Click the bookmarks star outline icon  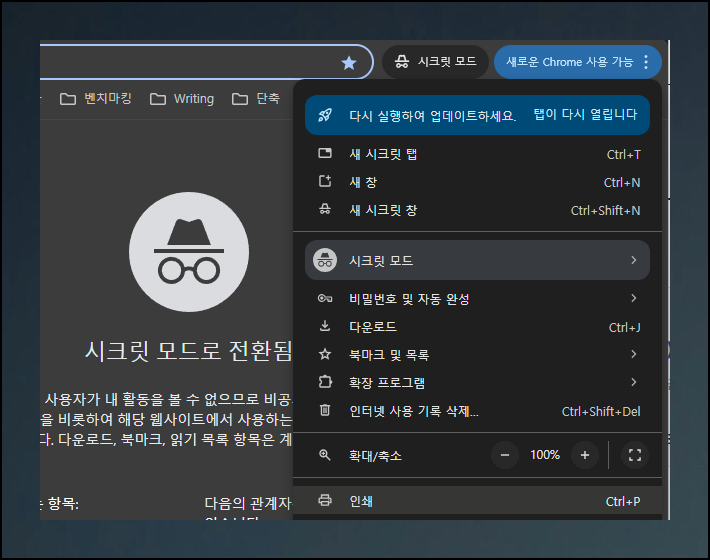[x=325, y=354]
